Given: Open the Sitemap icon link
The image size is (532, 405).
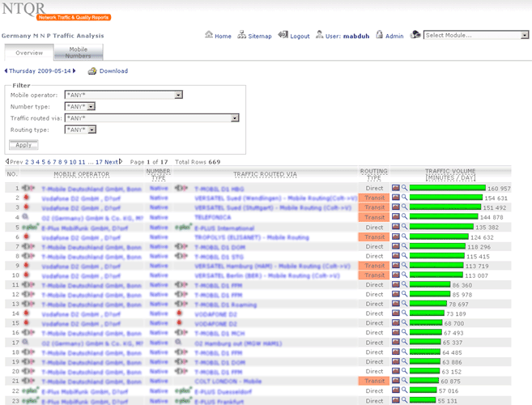Looking at the screenshot, I should coord(241,36).
